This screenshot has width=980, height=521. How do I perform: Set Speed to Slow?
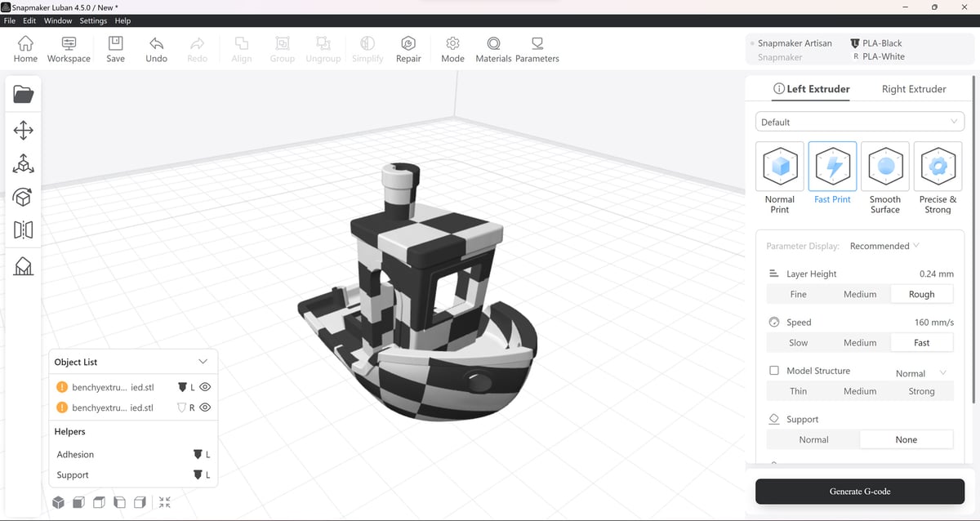pyautogui.click(x=798, y=343)
